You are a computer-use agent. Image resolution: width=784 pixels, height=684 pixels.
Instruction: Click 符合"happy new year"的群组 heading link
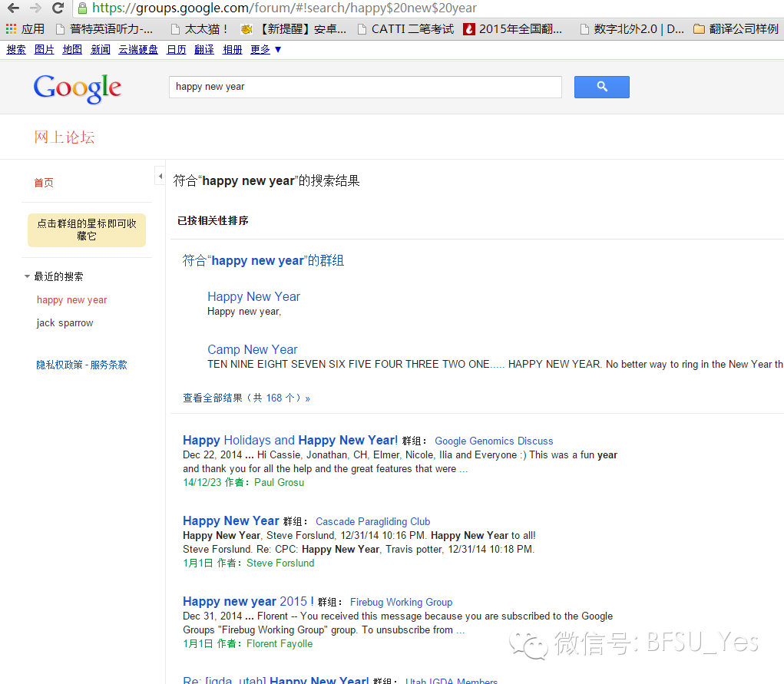[x=263, y=260]
